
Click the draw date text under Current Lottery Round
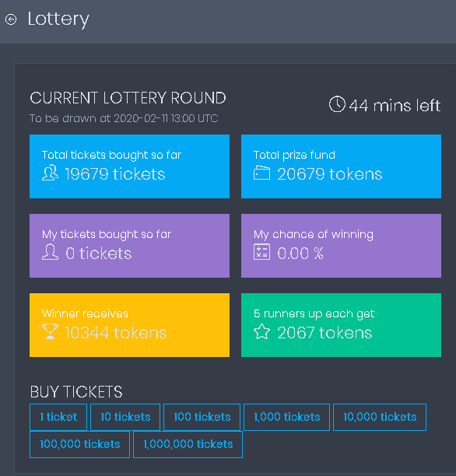(x=124, y=118)
